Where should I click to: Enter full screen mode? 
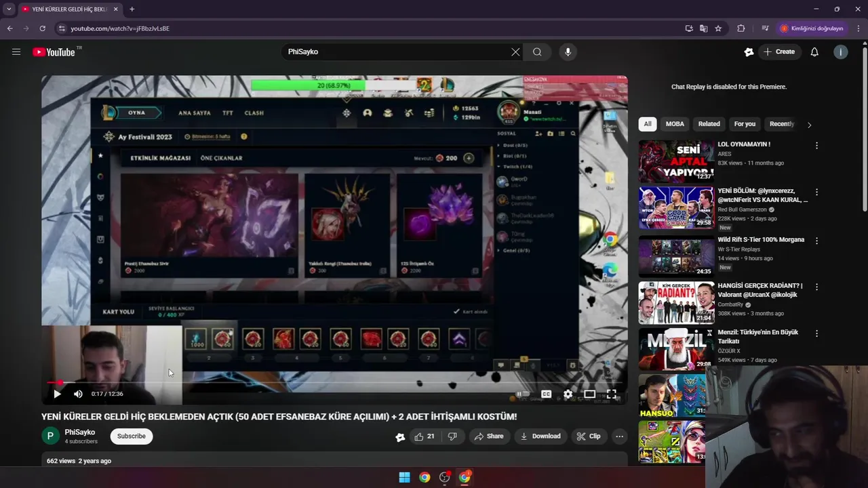point(611,394)
